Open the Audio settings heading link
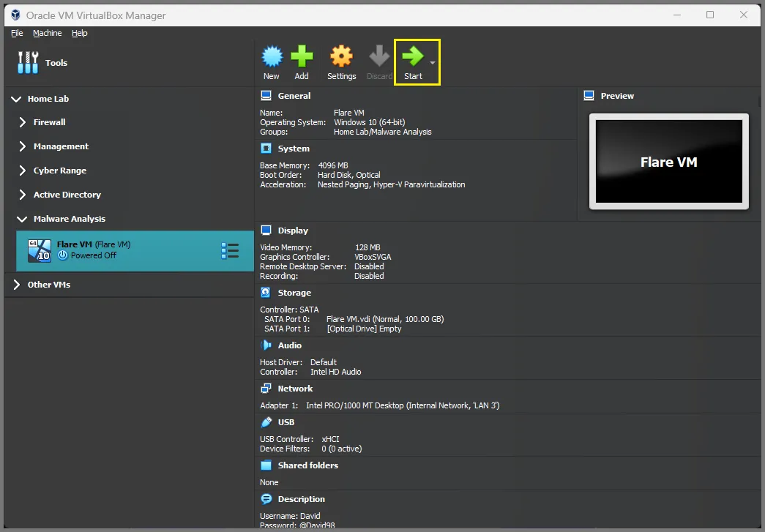 [290, 345]
